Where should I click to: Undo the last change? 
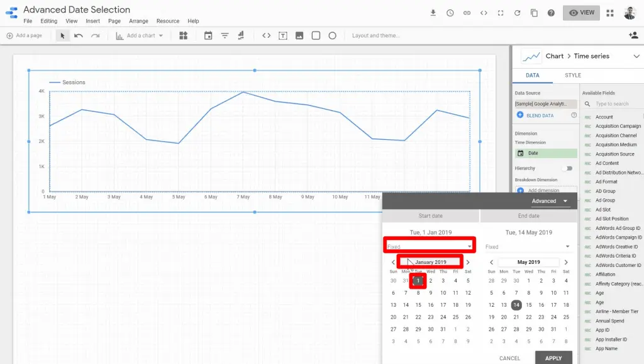[77, 36]
